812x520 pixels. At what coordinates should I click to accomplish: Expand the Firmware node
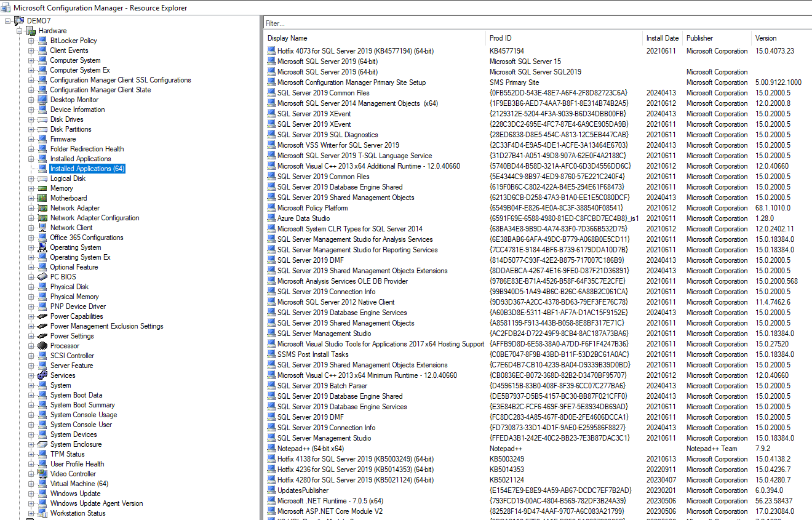click(31, 139)
